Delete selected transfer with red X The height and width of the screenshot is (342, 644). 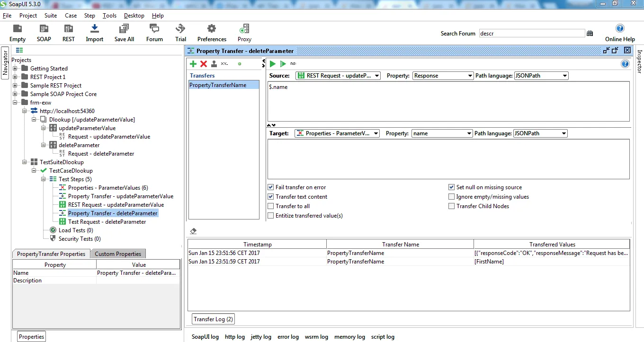point(204,64)
